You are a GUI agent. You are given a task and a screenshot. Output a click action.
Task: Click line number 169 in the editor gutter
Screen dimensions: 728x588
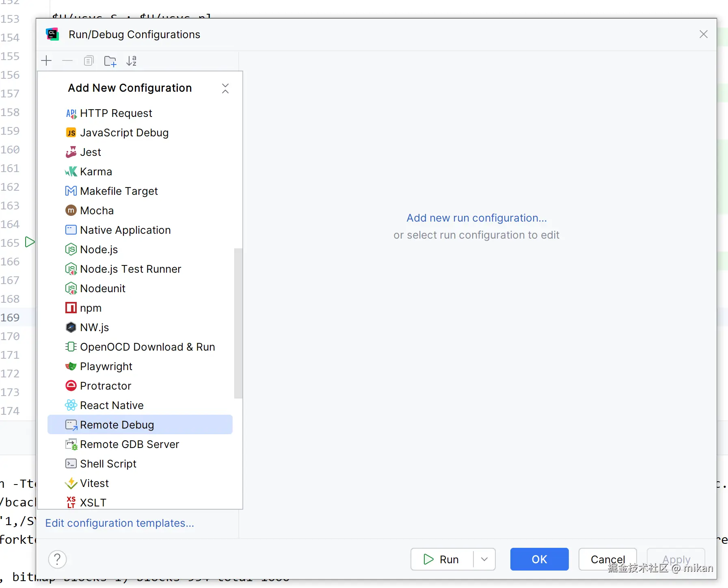click(x=10, y=318)
